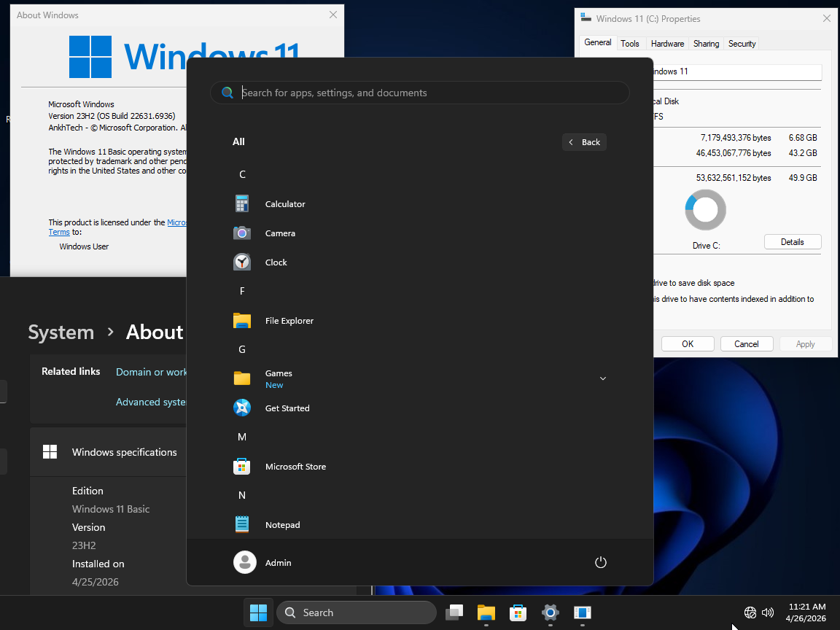
Task: Cancel the Properties dialog
Action: [x=746, y=344]
